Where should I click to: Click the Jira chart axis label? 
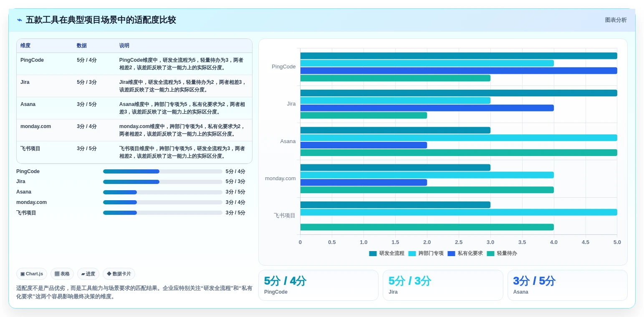(291, 104)
